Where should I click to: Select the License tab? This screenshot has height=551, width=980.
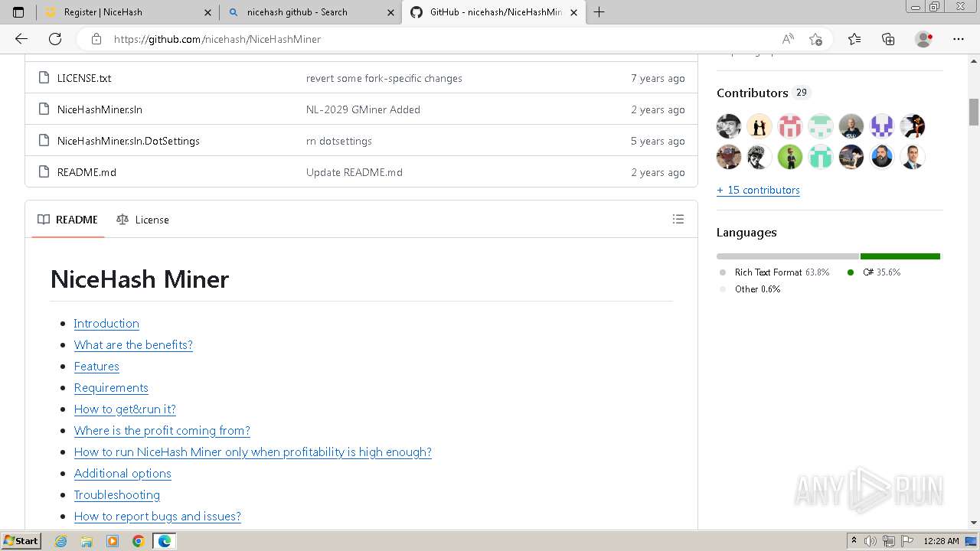click(x=142, y=220)
